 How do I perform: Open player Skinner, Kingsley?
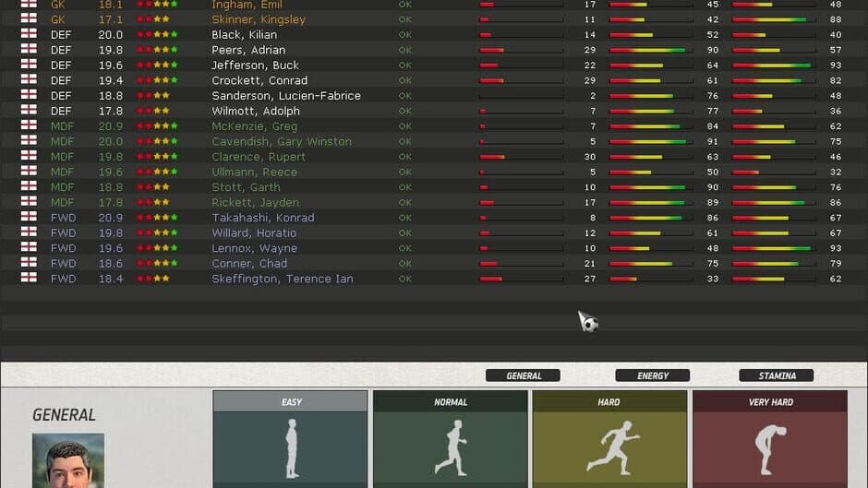(259, 19)
